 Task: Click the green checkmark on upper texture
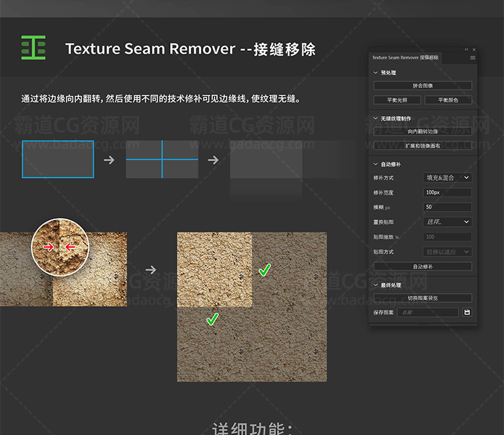(x=265, y=270)
